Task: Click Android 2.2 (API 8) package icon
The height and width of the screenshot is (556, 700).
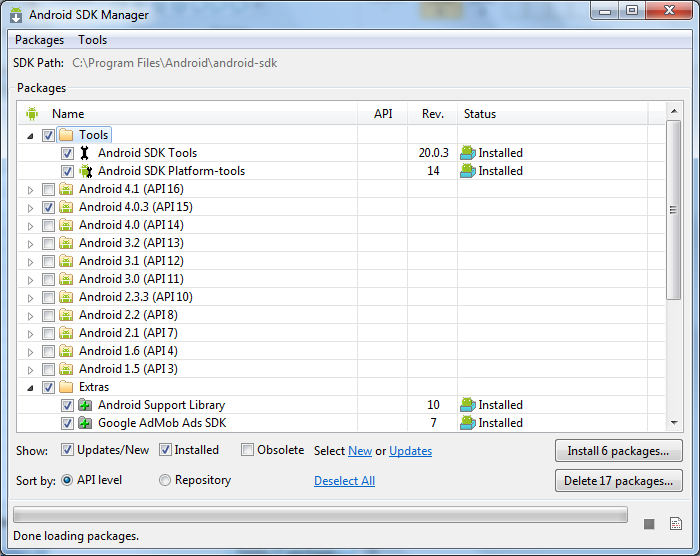Action: tap(66, 315)
